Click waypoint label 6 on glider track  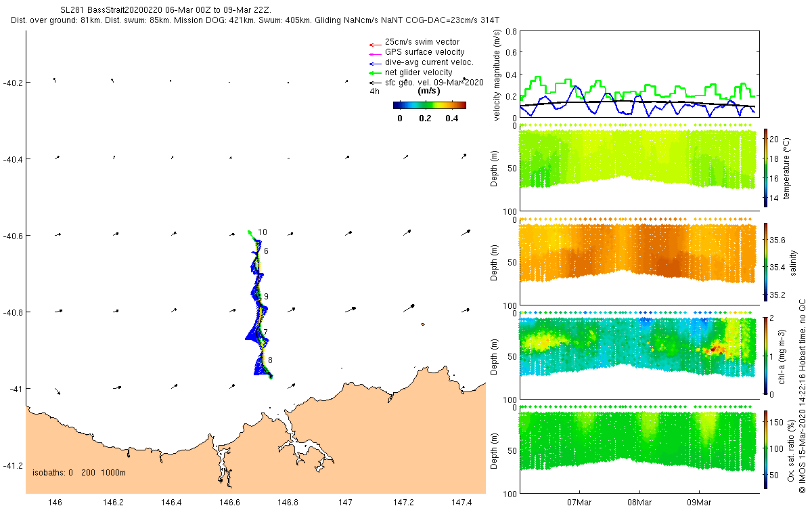(267, 251)
